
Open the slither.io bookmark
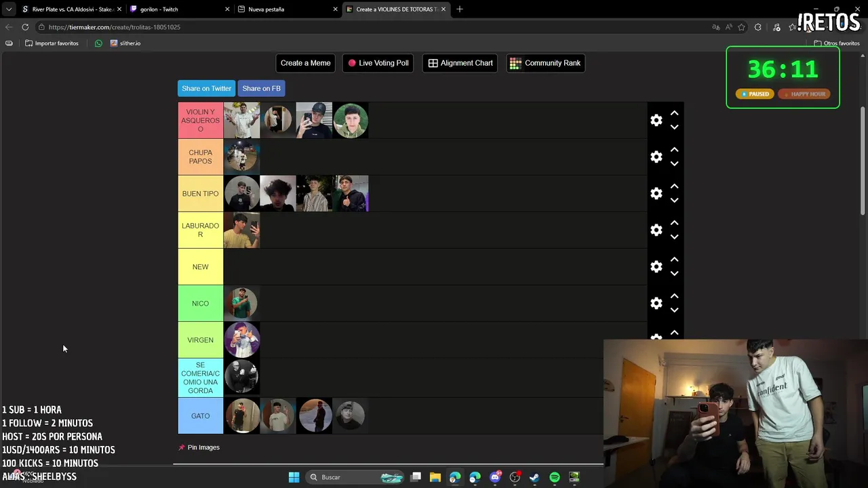[x=125, y=43]
